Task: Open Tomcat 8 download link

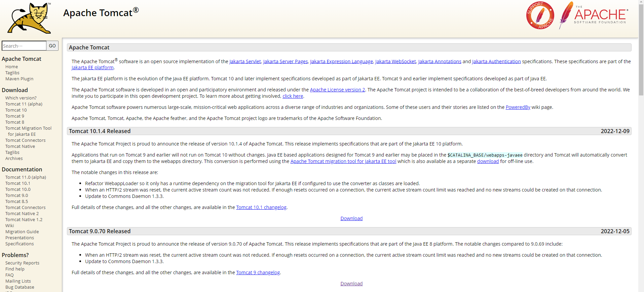Action: 15,122
